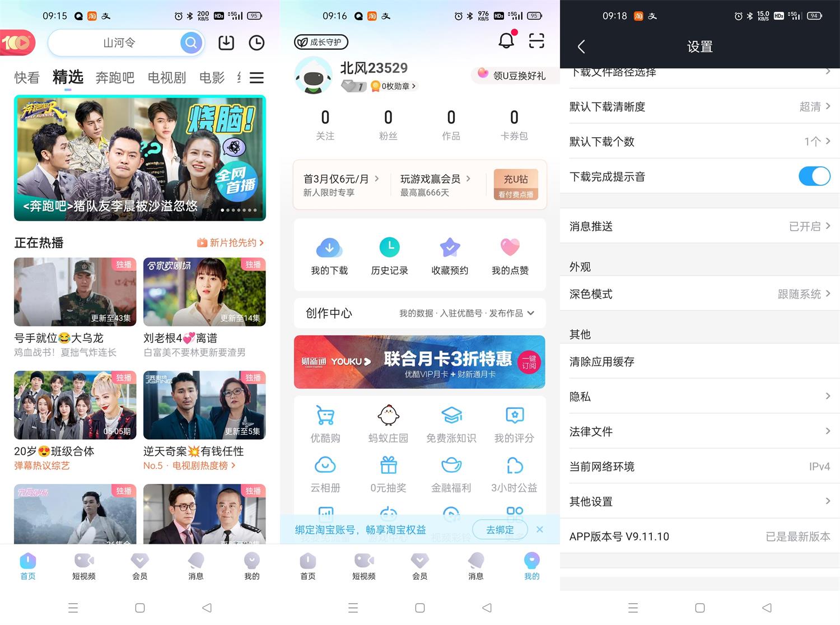Open watch history clock icon in header
840x625 pixels.
(256, 43)
